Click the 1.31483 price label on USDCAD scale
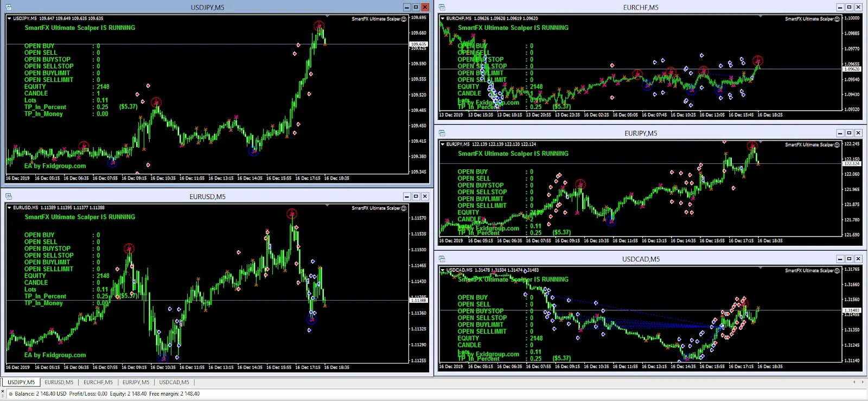Viewport: 868px width, 401px height. [852, 310]
